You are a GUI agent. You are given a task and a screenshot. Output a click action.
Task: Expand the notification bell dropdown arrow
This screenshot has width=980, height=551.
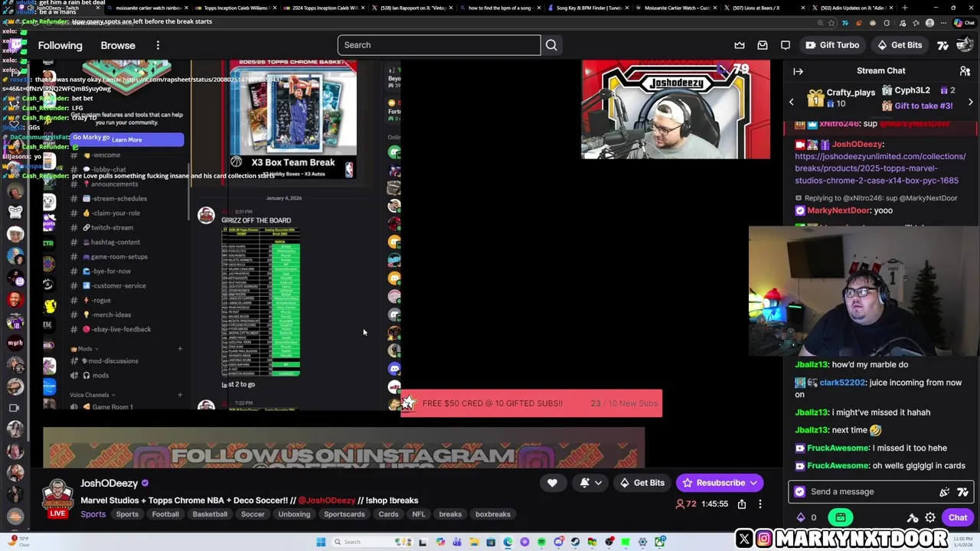click(599, 483)
